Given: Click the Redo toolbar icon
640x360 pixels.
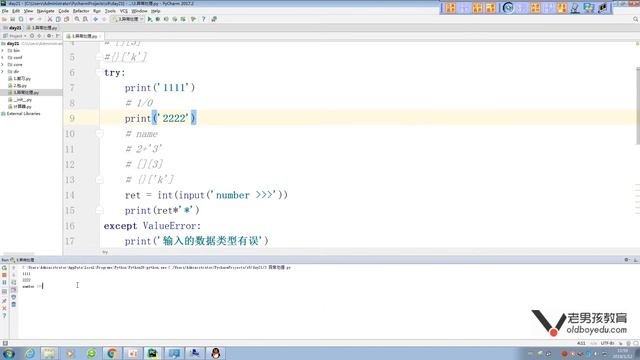Looking at the screenshot, I should pos(39,19).
